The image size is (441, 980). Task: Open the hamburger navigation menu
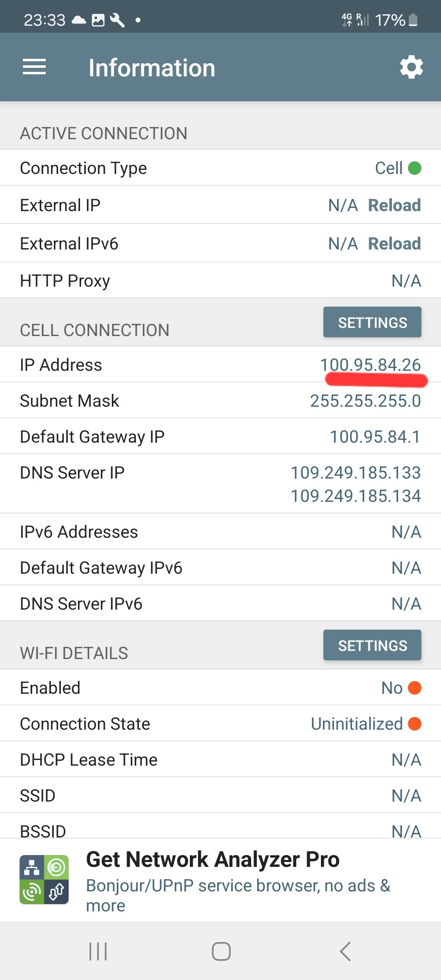click(x=34, y=67)
